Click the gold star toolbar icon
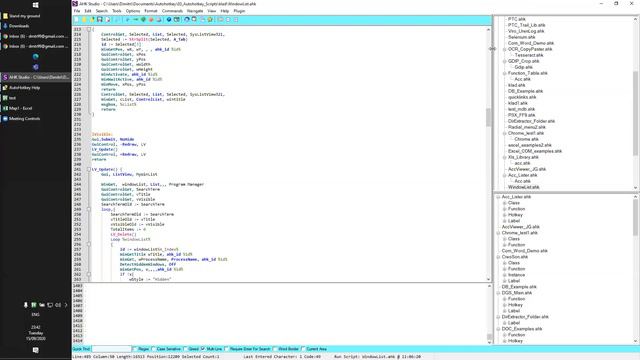640x360 pixels. pyautogui.click(x=210, y=20)
